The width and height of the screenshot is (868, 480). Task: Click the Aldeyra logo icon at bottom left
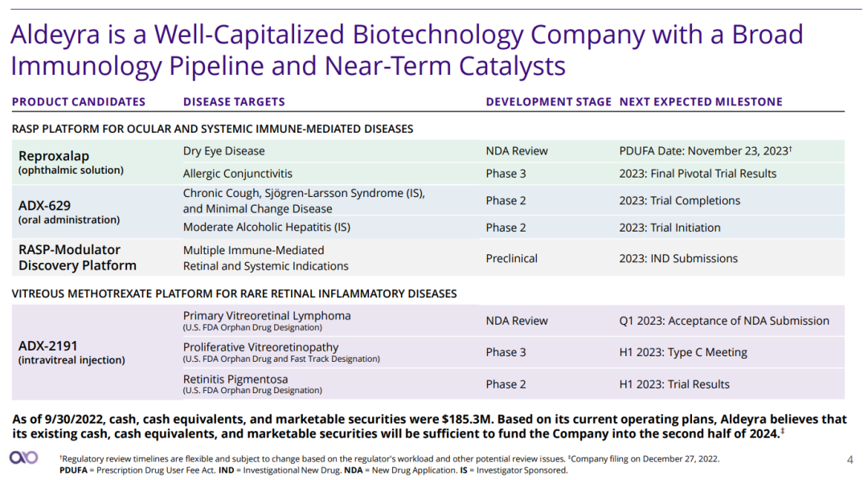23,457
